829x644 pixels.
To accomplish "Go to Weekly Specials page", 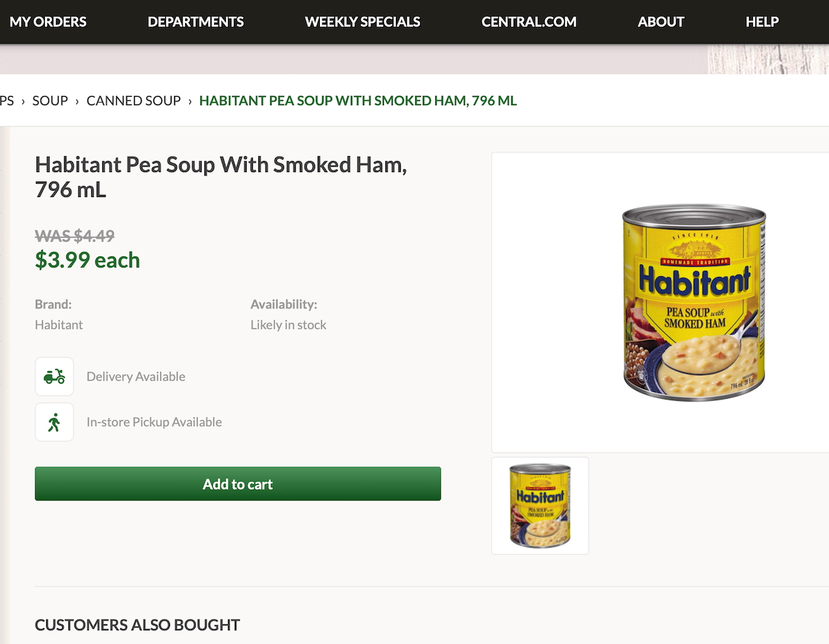I will pos(363,21).
